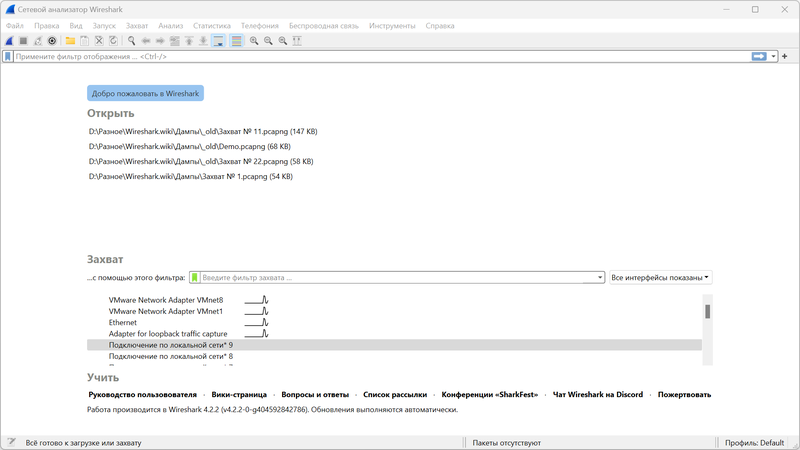Add a display filter button with plus
This screenshot has width=800, height=450.
(x=785, y=57)
